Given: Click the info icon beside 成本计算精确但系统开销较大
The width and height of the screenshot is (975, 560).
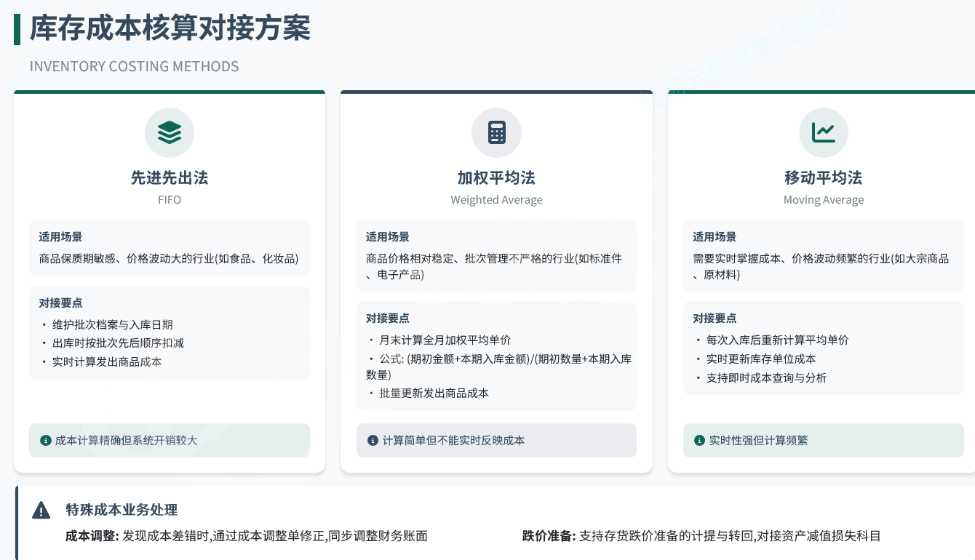Looking at the screenshot, I should click(46, 441).
